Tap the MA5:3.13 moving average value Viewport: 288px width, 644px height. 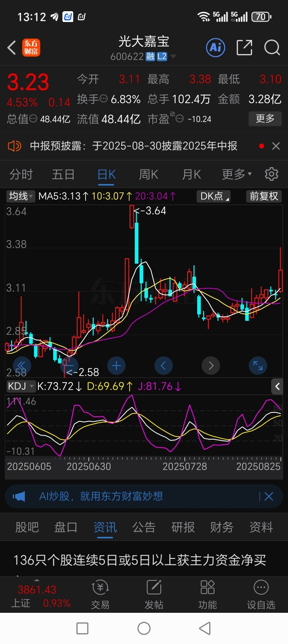(64, 196)
